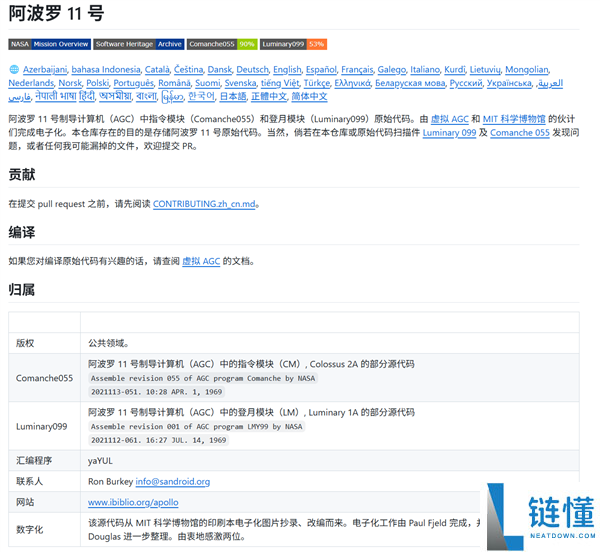Open the Norsk translation link

[70, 83]
